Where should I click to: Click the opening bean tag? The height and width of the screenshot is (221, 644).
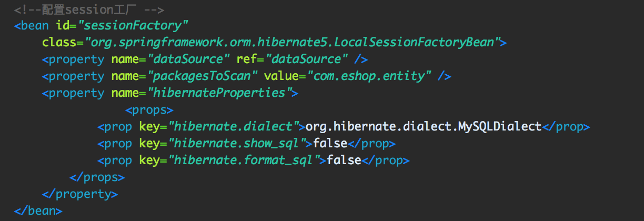point(32,25)
